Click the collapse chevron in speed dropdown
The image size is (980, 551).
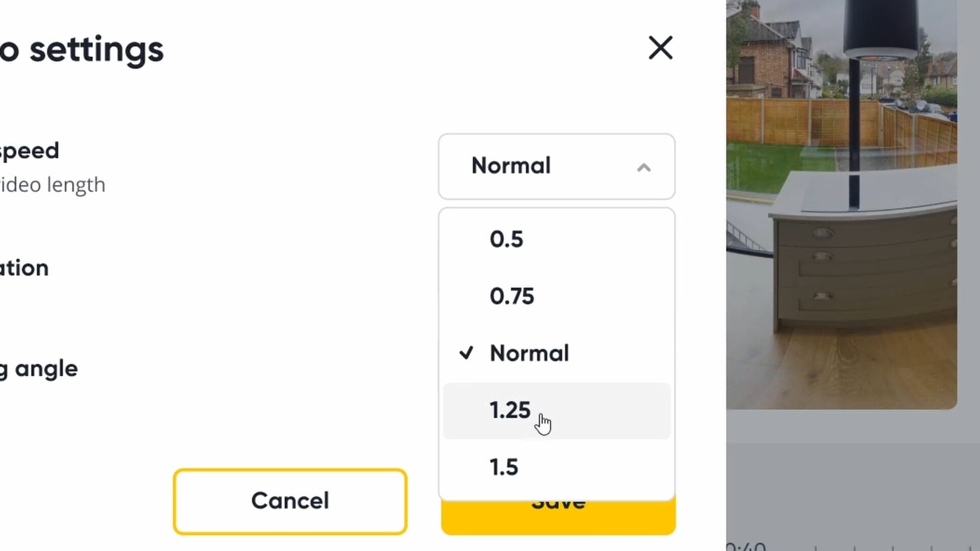click(644, 167)
